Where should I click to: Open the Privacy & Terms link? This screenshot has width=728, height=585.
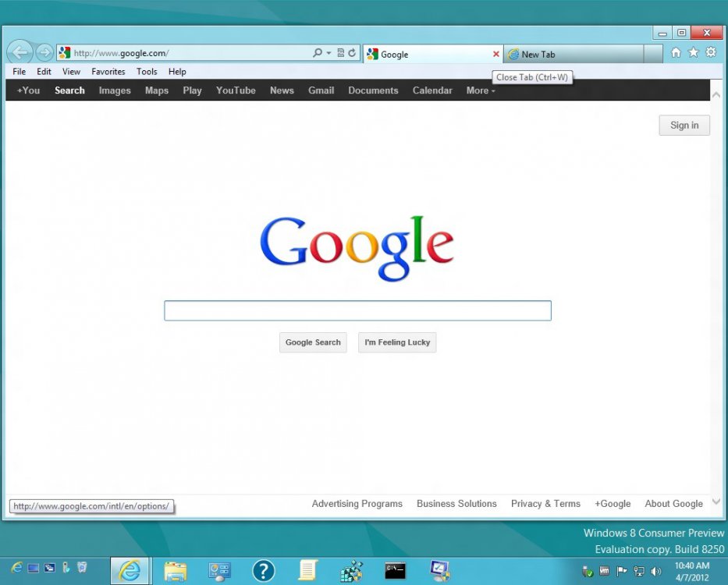point(545,503)
